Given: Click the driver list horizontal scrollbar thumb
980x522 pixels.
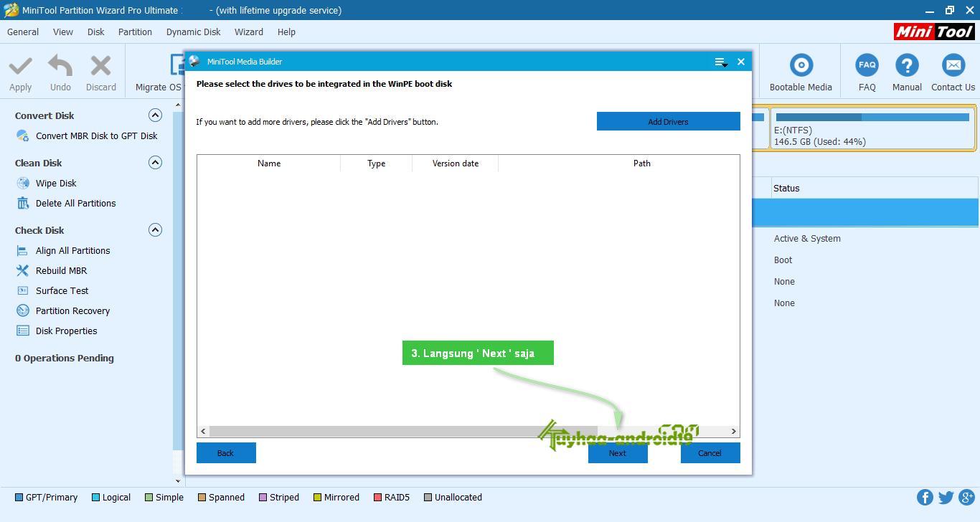Looking at the screenshot, I should pyautogui.click(x=402, y=432).
